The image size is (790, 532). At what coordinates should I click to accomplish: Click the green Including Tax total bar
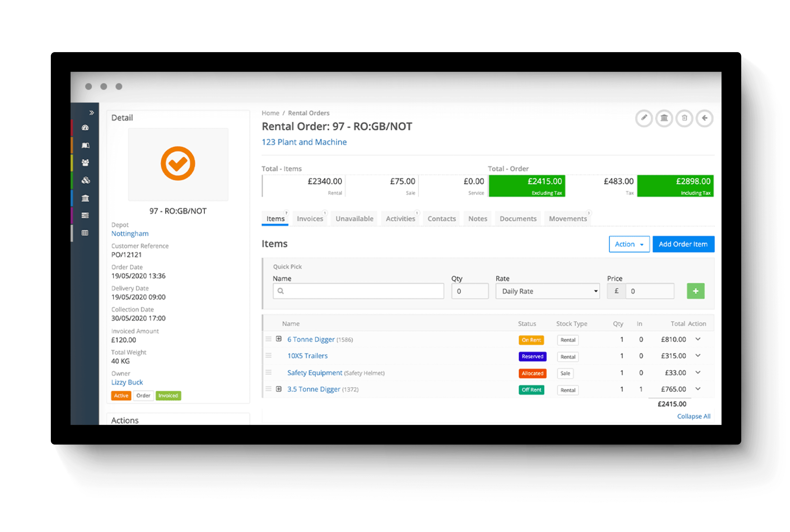675,186
